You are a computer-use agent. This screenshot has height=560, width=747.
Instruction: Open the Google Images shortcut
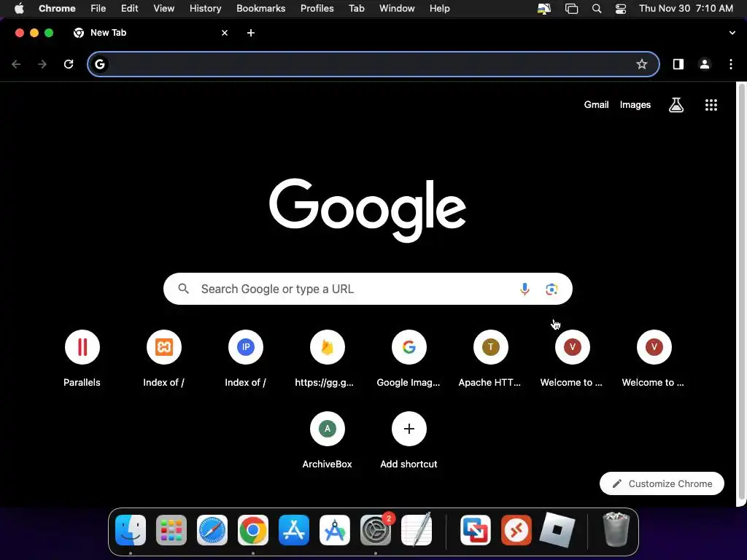[x=409, y=359]
